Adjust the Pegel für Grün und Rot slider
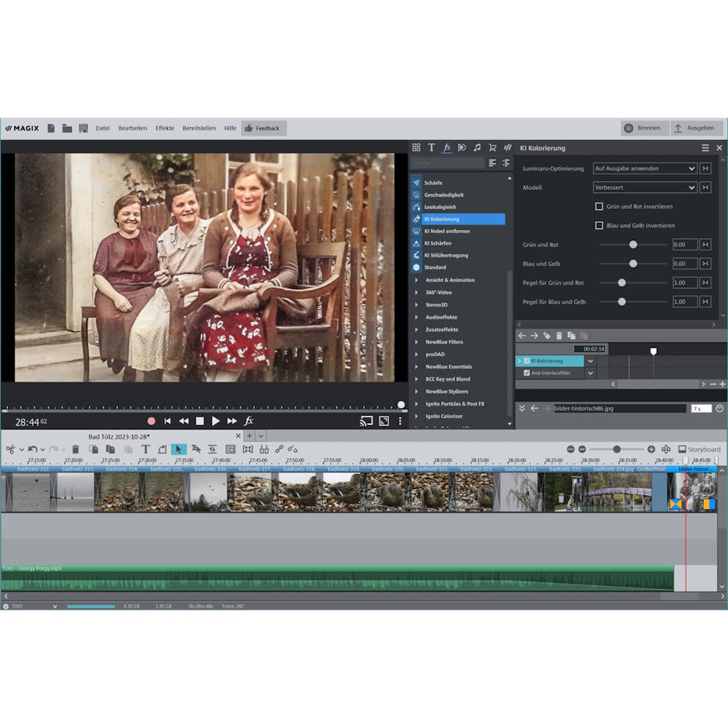The image size is (728, 728). point(621,282)
